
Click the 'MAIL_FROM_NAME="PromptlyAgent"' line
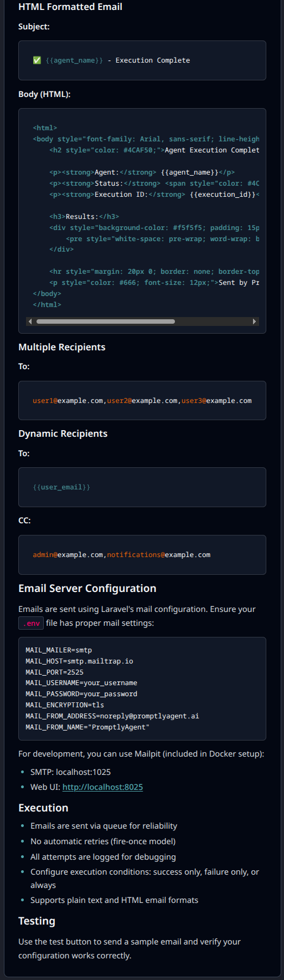[x=87, y=727]
